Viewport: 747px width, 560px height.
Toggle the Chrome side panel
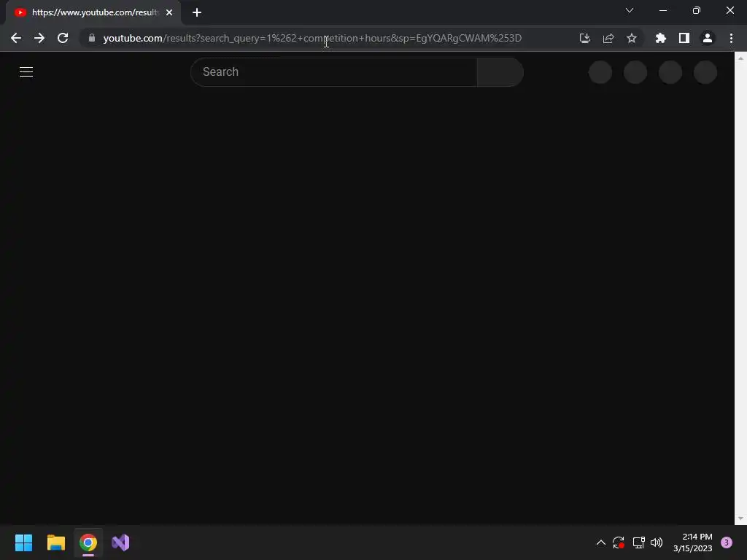point(684,38)
